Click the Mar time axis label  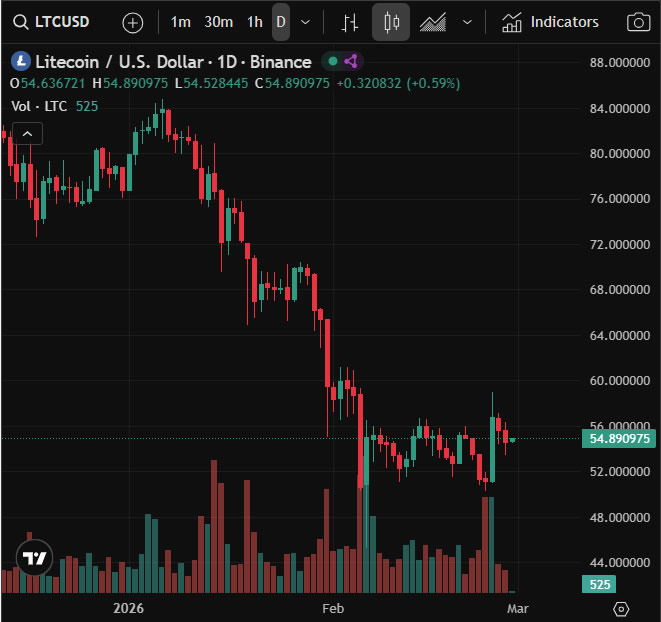coord(517,609)
